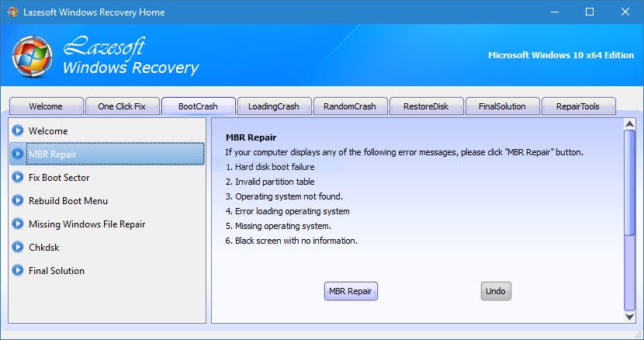Click the arrow icon beside Fix Boot Sector

(18, 177)
